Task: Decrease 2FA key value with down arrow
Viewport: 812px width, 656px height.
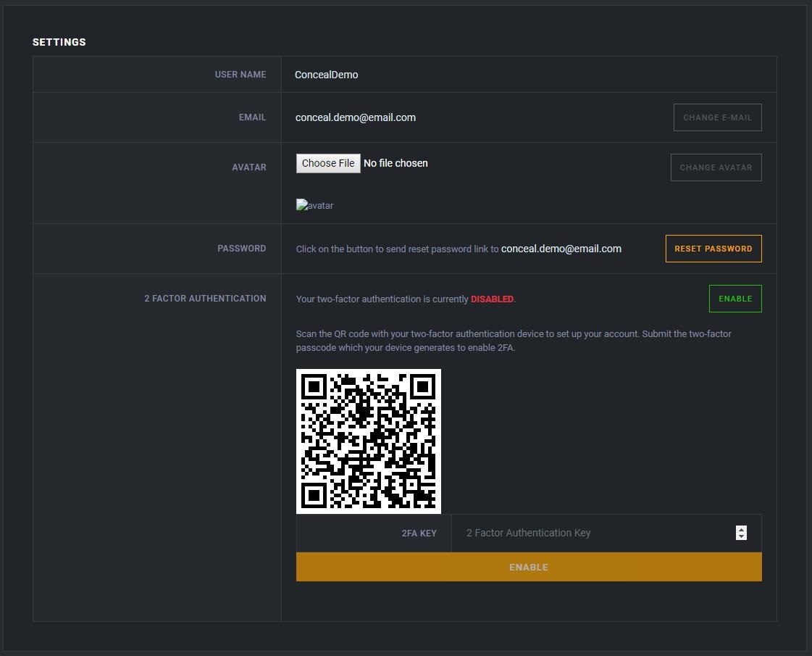Action: 741,536
